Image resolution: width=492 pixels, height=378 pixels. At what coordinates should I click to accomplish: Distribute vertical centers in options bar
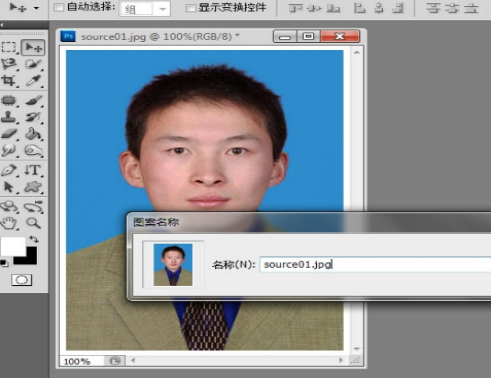click(x=452, y=8)
